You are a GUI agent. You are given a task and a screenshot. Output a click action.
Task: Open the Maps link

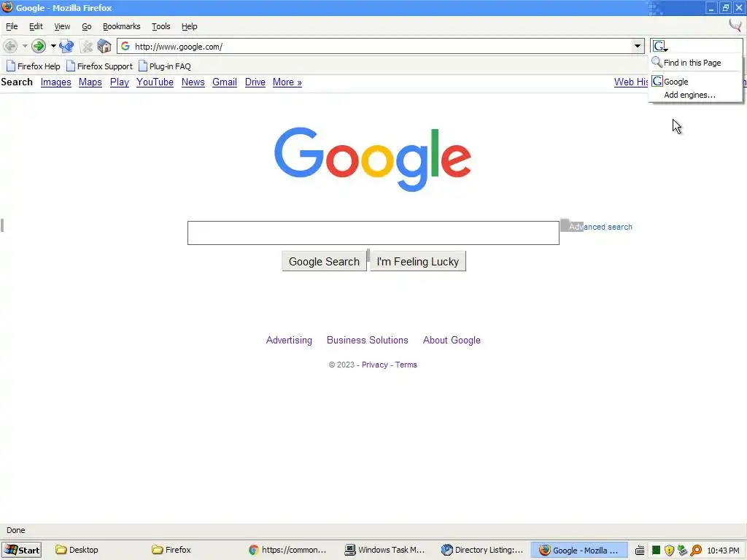point(90,82)
